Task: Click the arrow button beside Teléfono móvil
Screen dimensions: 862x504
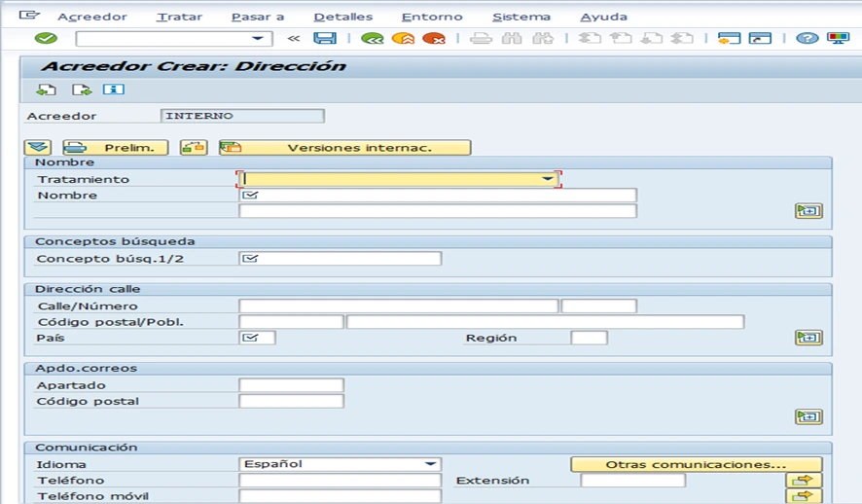Action: click(804, 496)
